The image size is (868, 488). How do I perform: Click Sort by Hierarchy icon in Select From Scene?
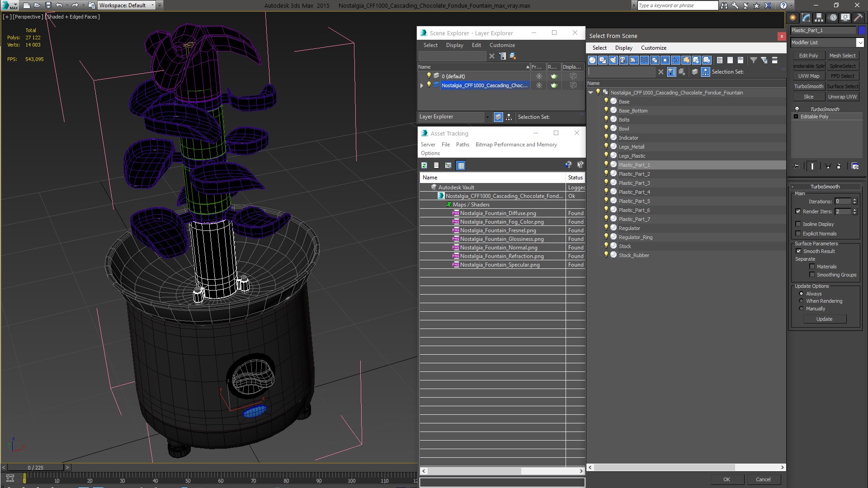pyautogui.click(x=705, y=72)
